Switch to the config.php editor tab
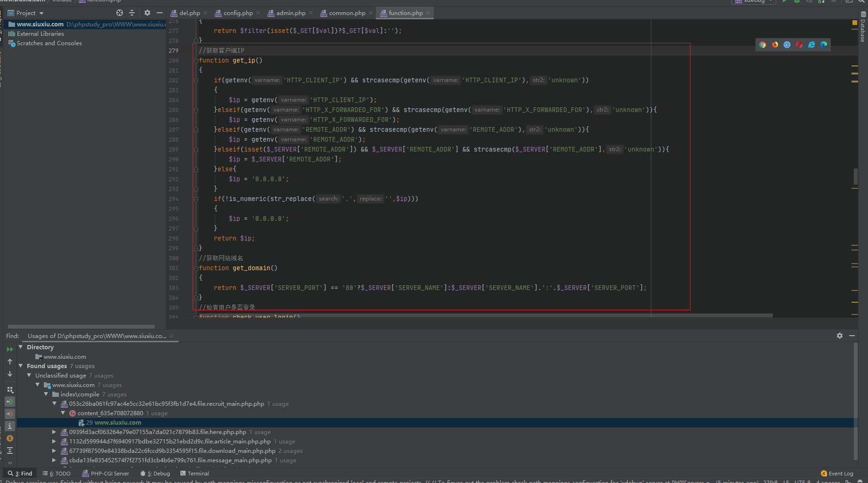 238,13
